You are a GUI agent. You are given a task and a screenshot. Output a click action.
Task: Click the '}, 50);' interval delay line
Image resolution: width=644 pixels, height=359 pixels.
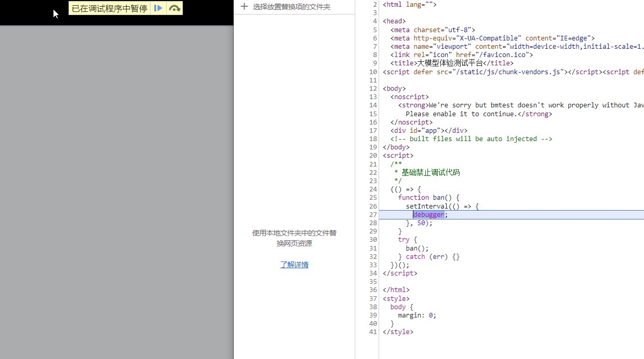point(419,223)
